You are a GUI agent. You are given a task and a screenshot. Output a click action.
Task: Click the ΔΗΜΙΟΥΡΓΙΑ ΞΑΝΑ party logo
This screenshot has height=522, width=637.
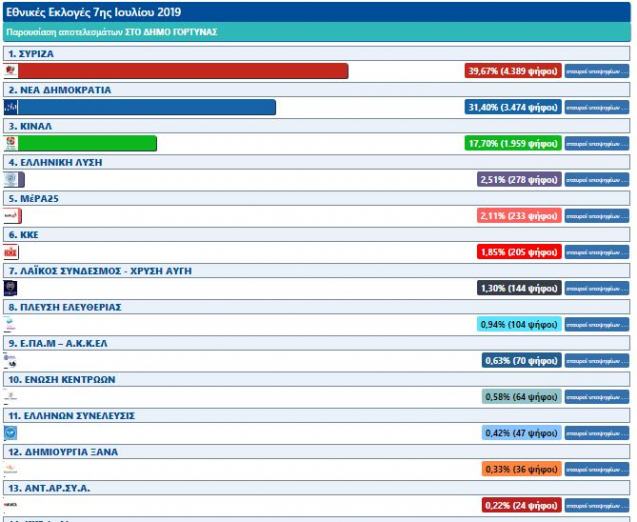pyautogui.click(x=11, y=469)
